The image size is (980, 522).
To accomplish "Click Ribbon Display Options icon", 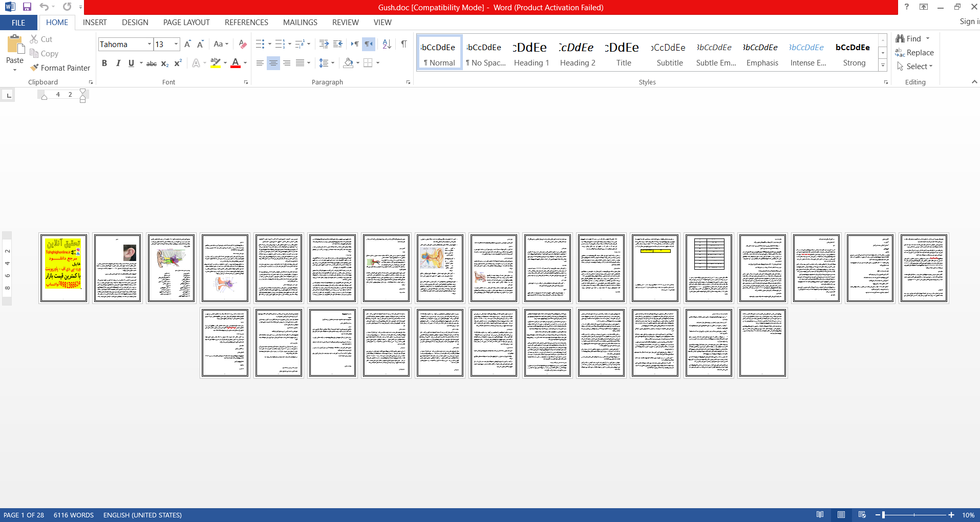I will [x=924, y=7].
